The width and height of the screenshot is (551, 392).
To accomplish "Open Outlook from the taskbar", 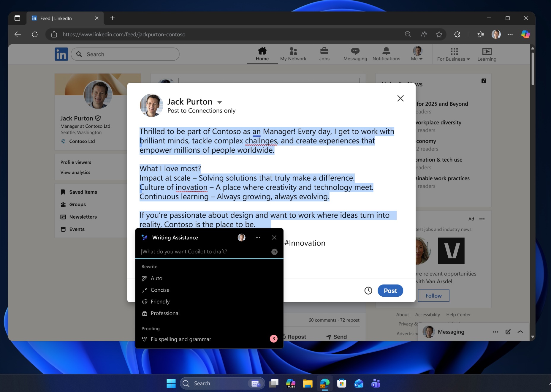I will pyautogui.click(x=358, y=383).
